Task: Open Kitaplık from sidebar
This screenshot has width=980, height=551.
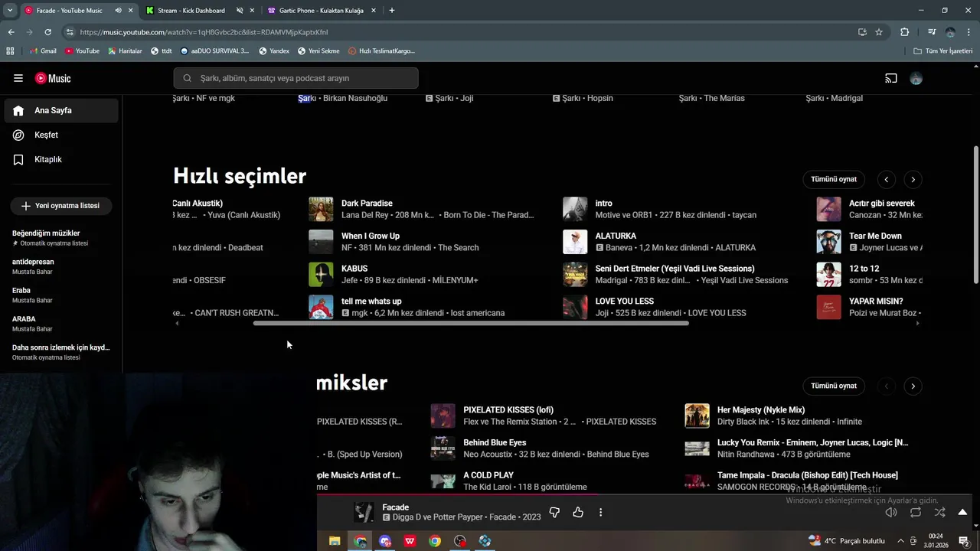Action: click(61, 159)
